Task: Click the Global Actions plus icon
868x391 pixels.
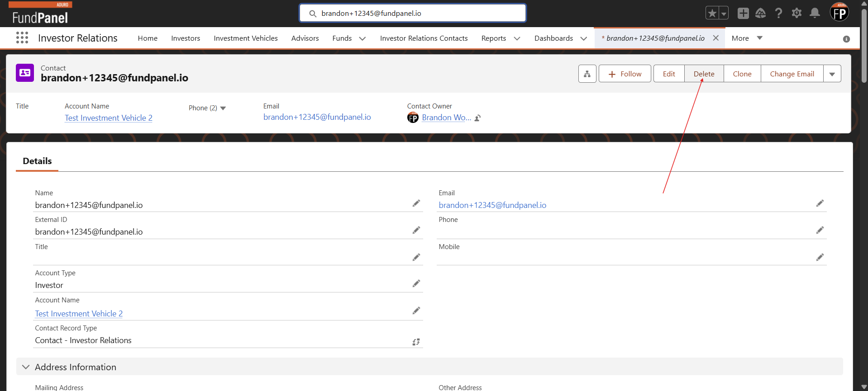Action: click(743, 13)
